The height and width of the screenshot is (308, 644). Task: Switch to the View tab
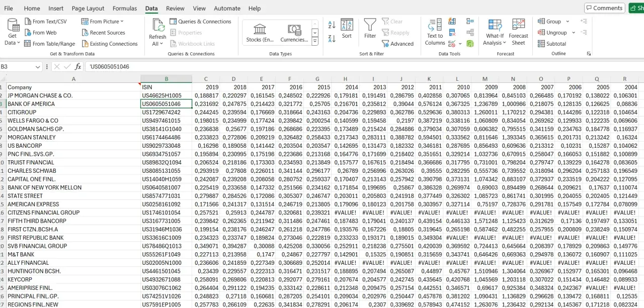[x=199, y=8]
